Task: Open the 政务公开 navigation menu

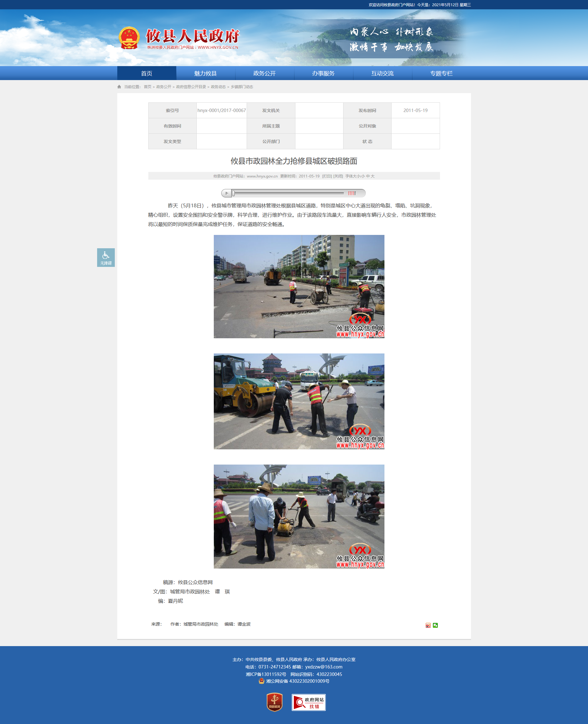Action: tap(264, 74)
